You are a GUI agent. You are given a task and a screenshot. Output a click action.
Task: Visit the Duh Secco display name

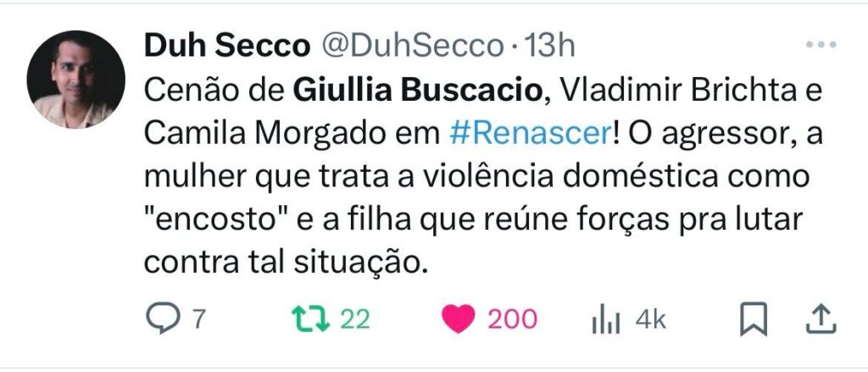pyautogui.click(x=227, y=46)
